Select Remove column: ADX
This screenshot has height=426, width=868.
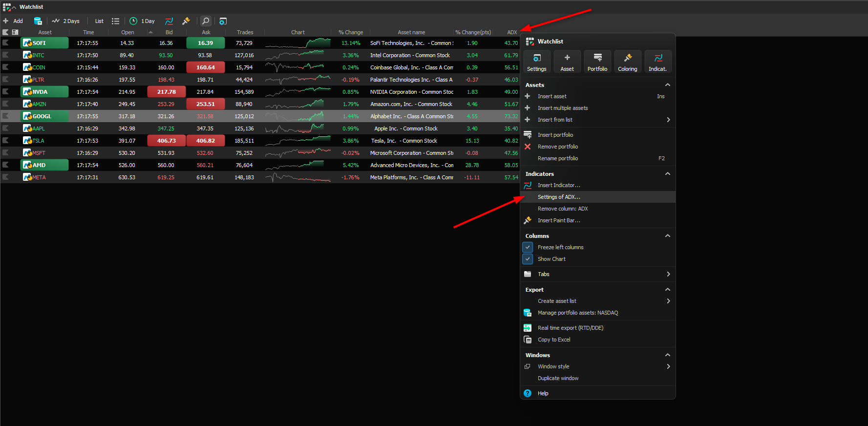(x=598, y=209)
